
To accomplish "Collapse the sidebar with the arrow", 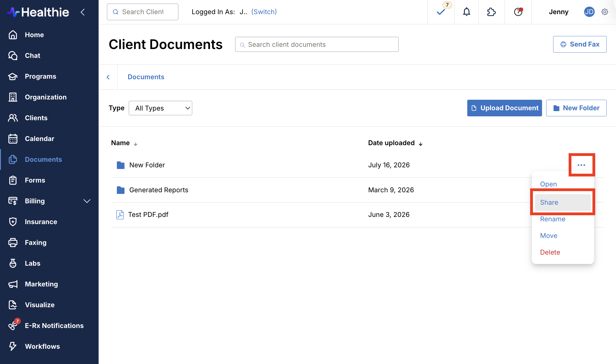I will tap(83, 12).
